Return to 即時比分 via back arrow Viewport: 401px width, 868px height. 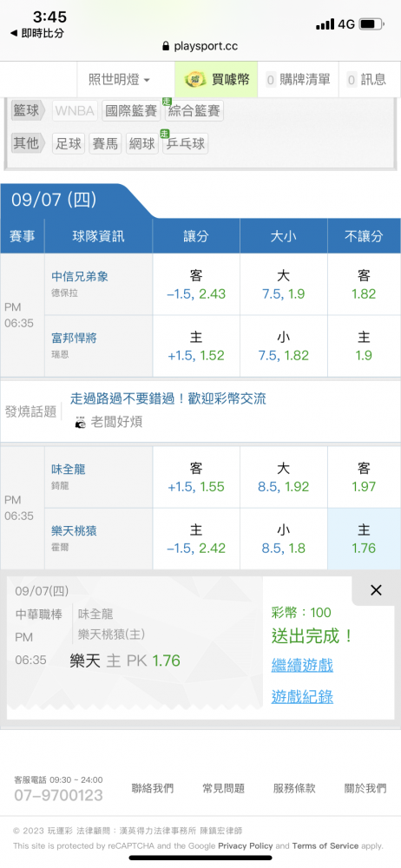37,33
